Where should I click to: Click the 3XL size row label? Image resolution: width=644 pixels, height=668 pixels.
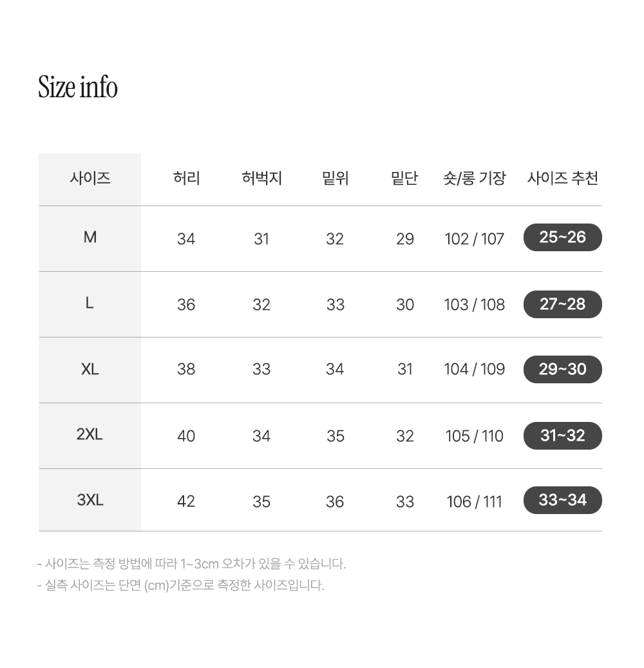click(x=90, y=500)
